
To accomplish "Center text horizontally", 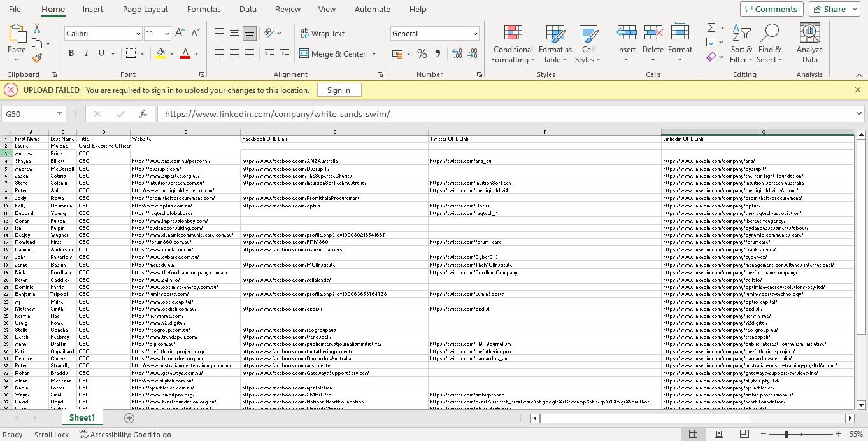I will click(x=234, y=53).
